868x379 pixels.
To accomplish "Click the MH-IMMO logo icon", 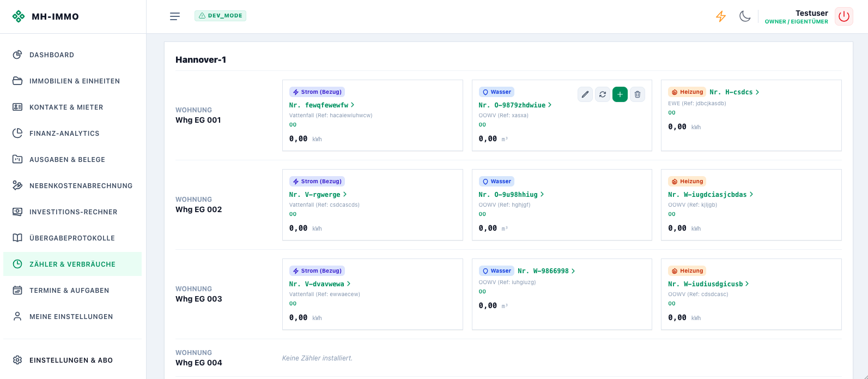I will point(19,16).
